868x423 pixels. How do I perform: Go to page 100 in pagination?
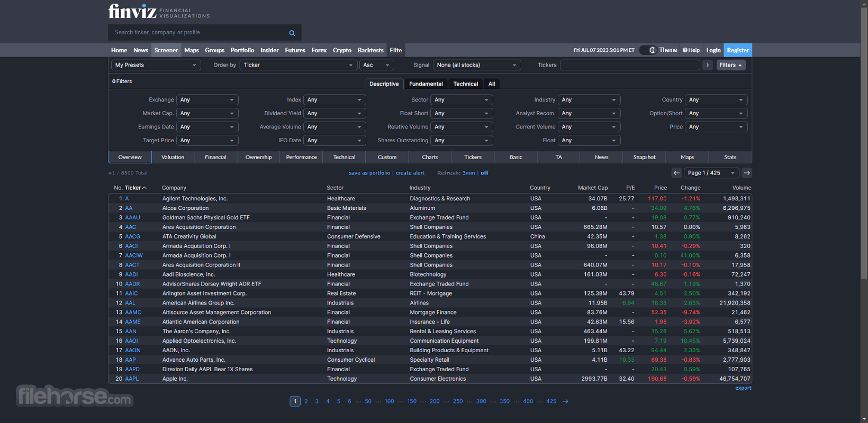(x=389, y=401)
